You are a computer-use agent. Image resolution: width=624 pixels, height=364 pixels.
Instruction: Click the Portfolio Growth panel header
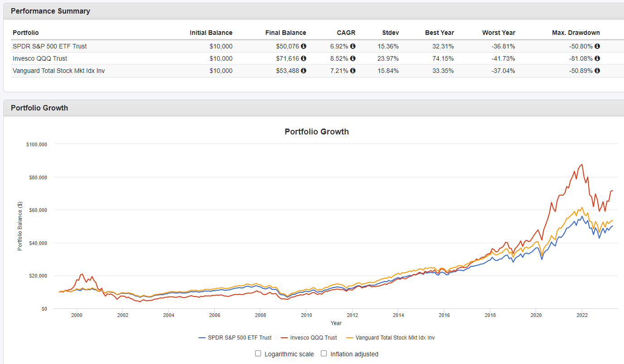[39, 108]
